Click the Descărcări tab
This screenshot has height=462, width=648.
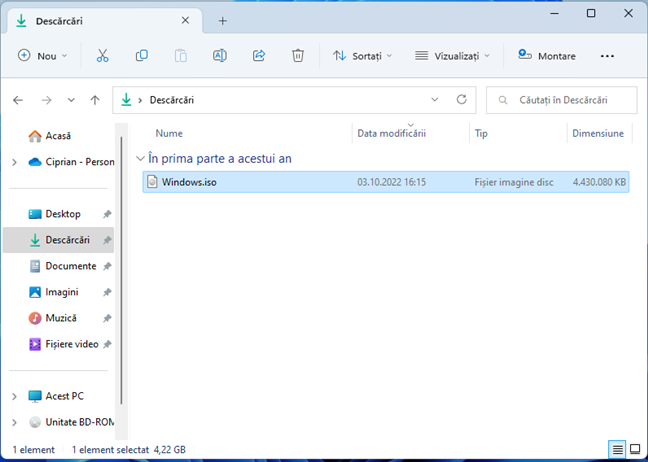(105, 21)
